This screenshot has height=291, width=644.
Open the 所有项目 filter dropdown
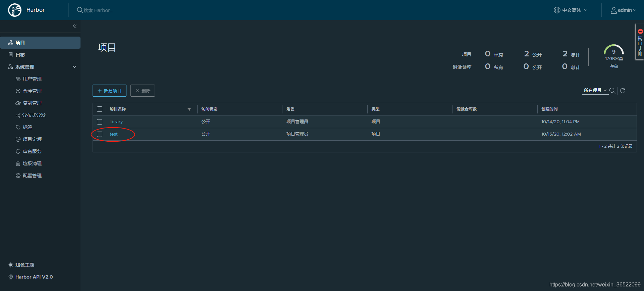point(595,90)
